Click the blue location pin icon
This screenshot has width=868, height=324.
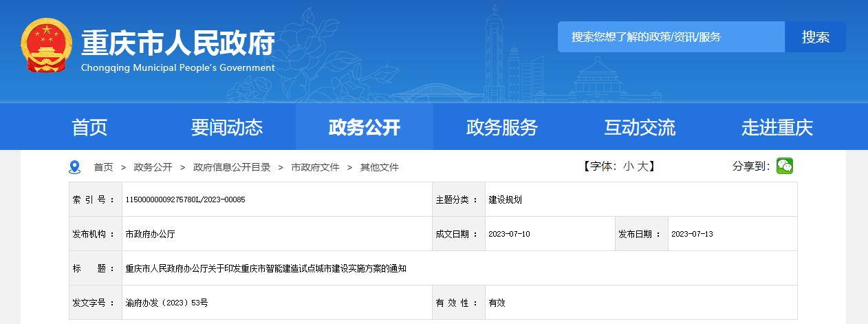coord(75,167)
